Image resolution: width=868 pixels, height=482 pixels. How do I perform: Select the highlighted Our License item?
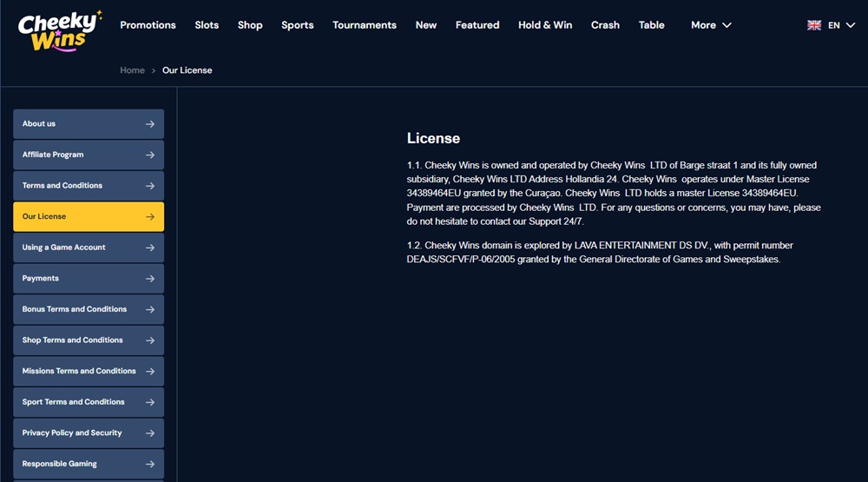coord(89,216)
